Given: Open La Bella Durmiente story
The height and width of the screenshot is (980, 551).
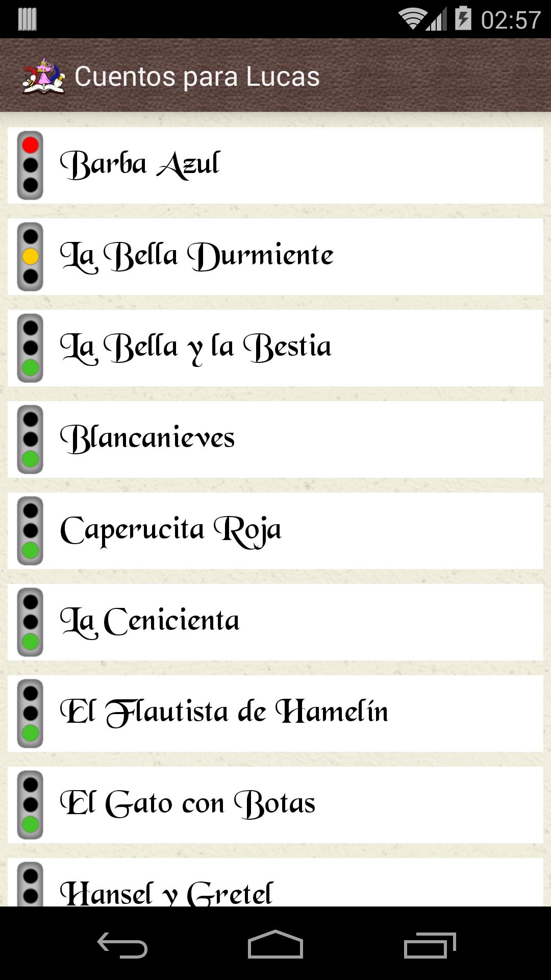Looking at the screenshot, I should (196, 256).
